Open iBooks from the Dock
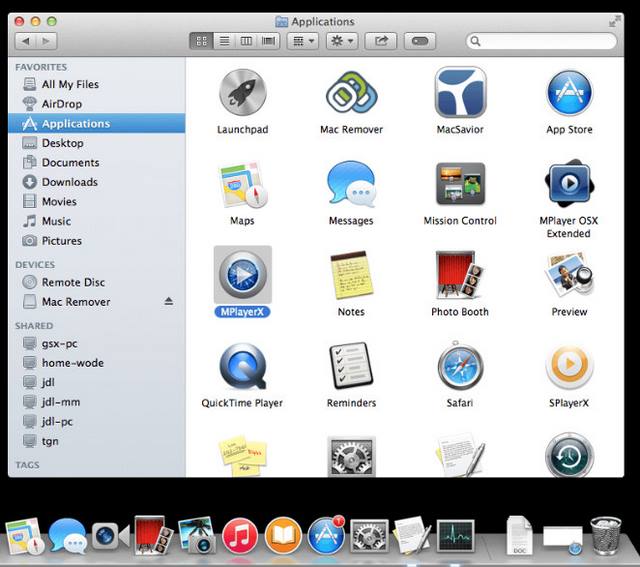The image size is (640, 567). (x=283, y=536)
